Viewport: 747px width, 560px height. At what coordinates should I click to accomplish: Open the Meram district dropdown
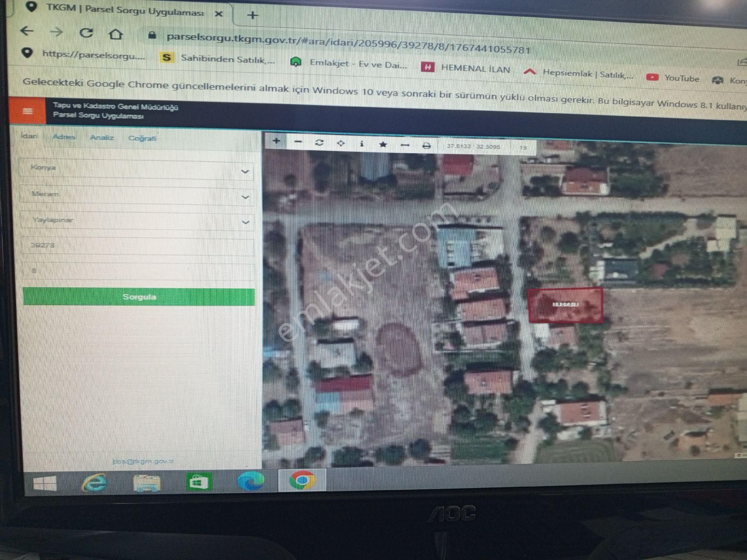[x=245, y=198]
